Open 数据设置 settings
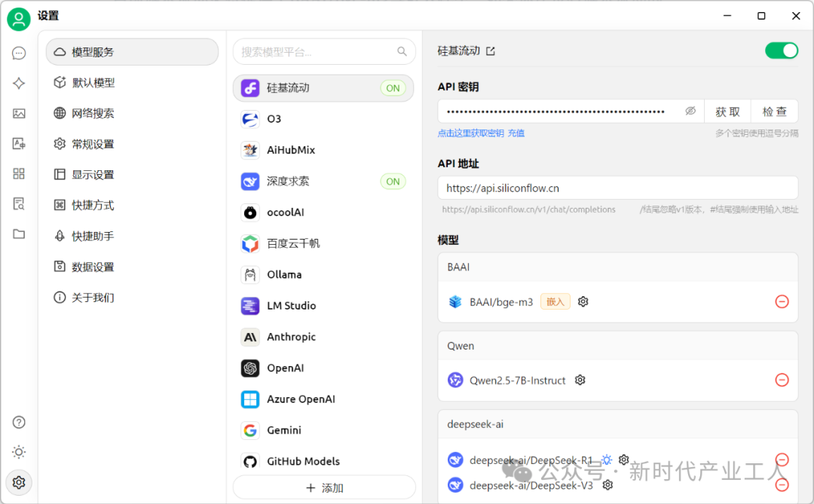The width and height of the screenshot is (814, 504). click(x=133, y=267)
